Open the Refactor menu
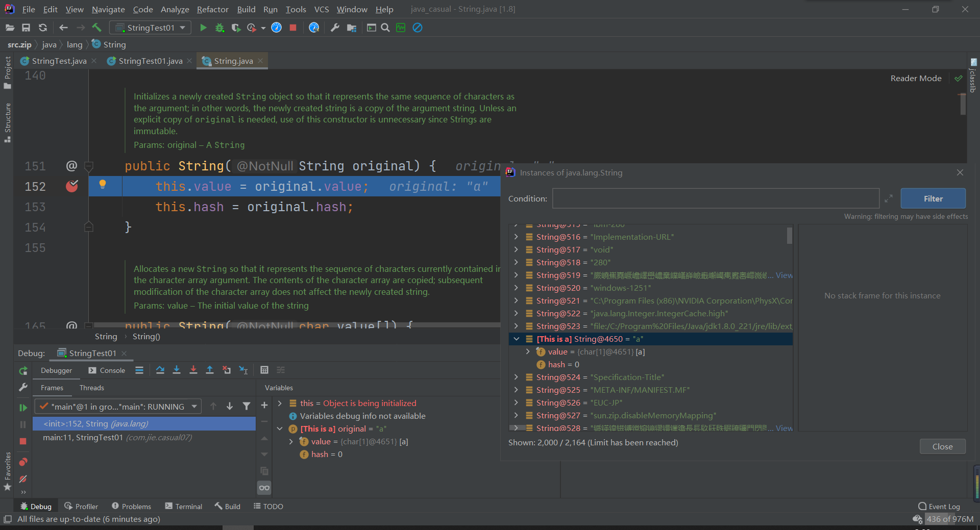Image resolution: width=980 pixels, height=530 pixels. point(212,9)
